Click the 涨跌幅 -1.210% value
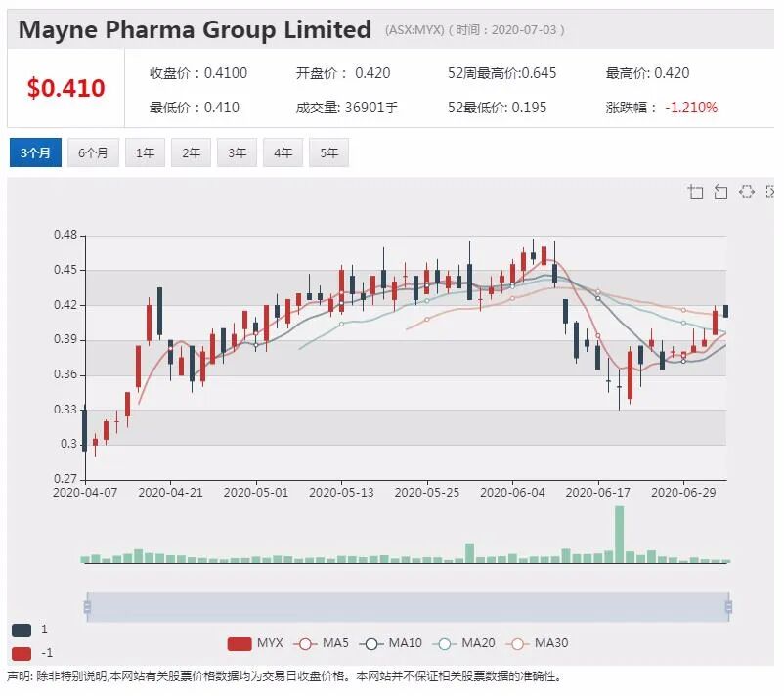The image size is (784, 696). 662,108
